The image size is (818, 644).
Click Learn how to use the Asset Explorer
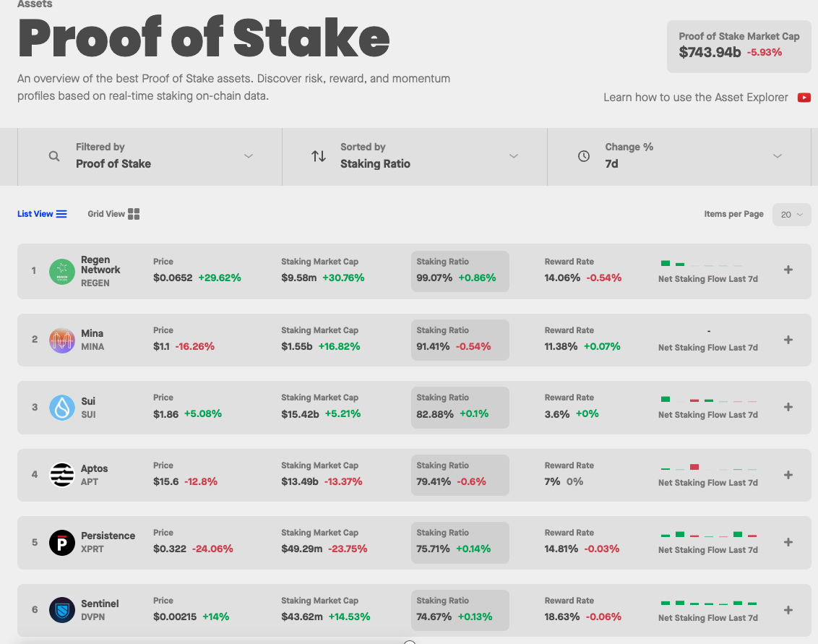pos(695,98)
